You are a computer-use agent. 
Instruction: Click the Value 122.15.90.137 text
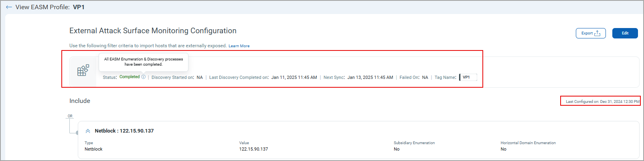point(253,149)
